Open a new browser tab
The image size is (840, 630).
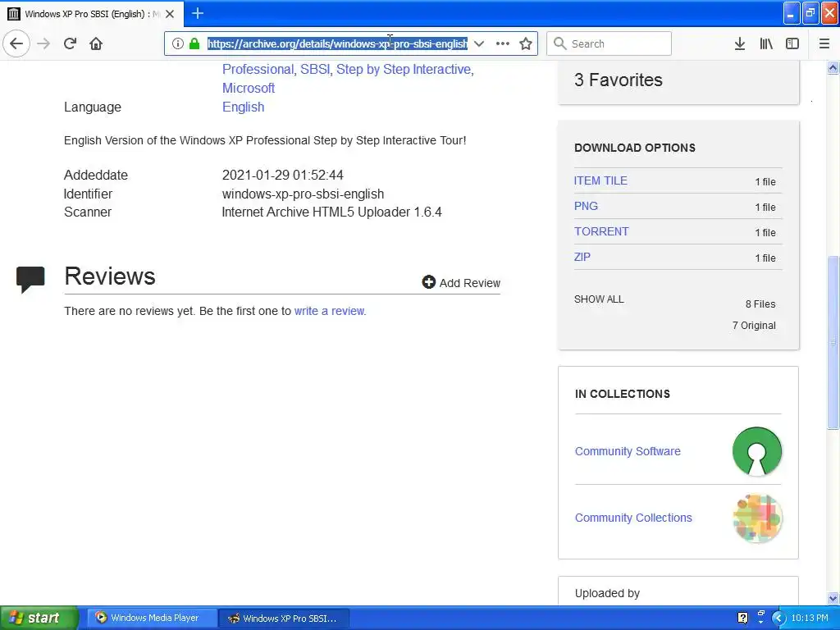point(197,13)
